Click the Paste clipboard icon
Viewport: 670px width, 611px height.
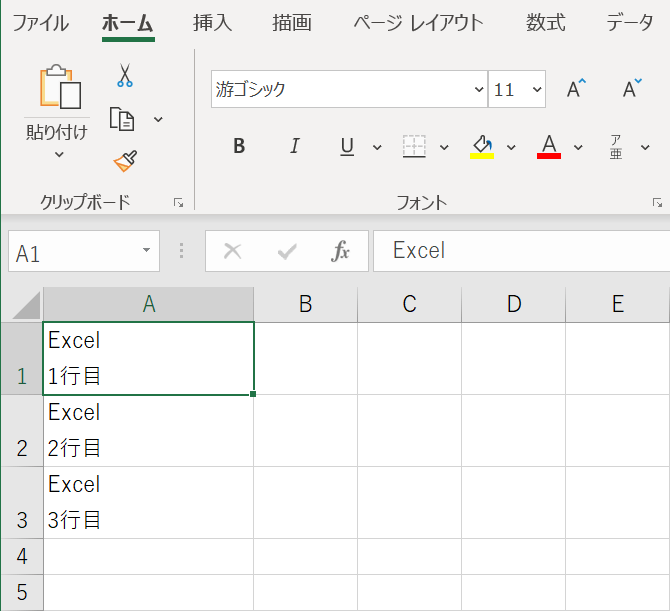tap(60, 87)
